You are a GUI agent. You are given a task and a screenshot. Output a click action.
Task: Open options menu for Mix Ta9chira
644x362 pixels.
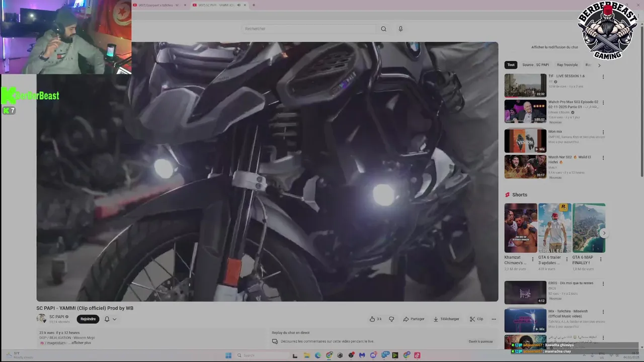(x=603, y=312)
